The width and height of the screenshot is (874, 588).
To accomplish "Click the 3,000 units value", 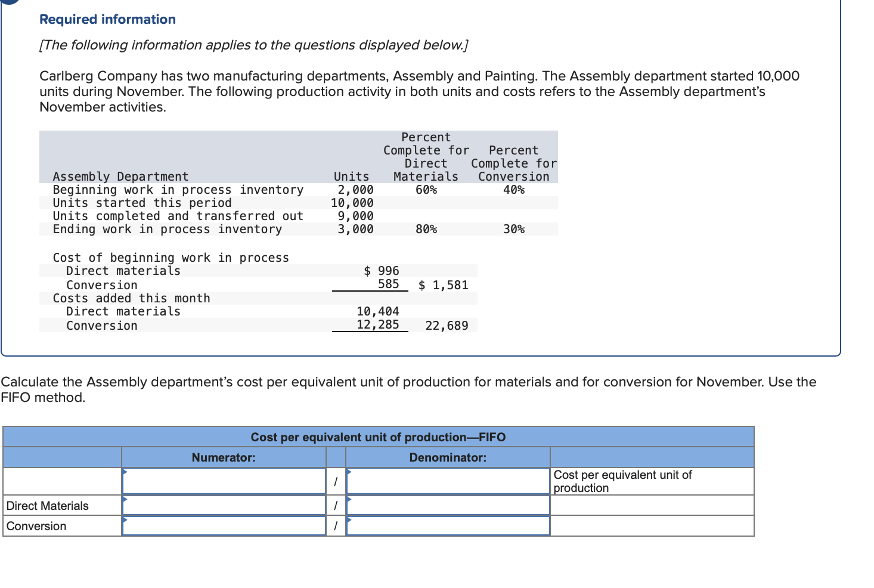I will click(x=355, y=229).
